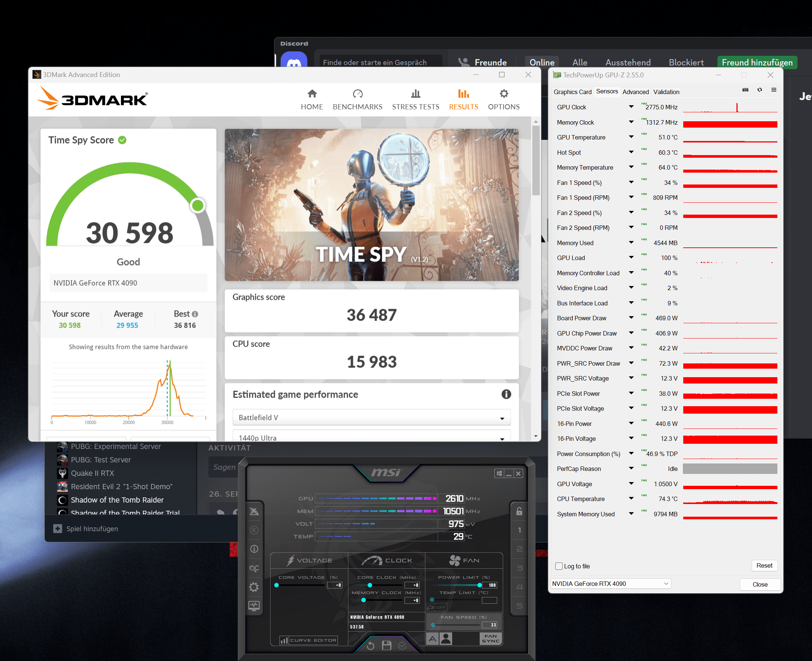Image resolution: width=812 pixels, height=661 pixels.
Task: Go to STRESS TESTS in 3DMark
Action: coord(416,100)
